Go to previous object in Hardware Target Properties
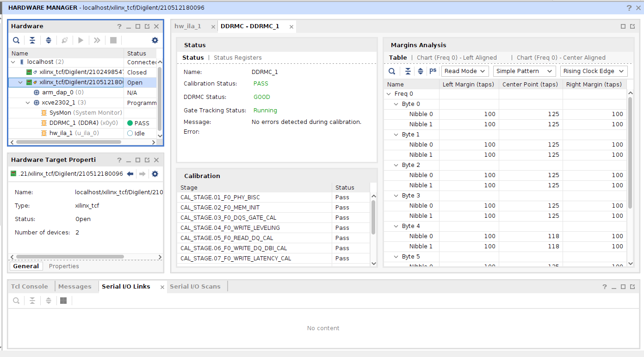The image size is (644, 357). [x=130, y=174]
